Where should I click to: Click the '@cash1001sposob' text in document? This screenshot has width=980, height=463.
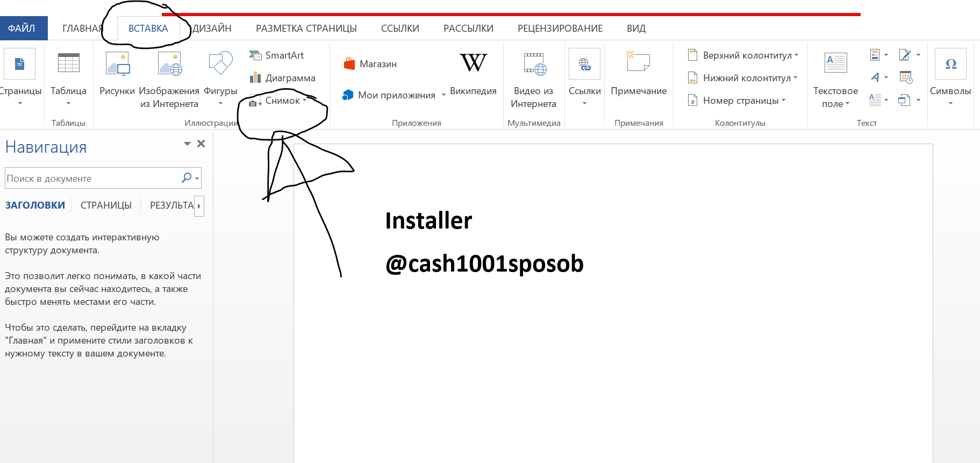click(484, 263)
